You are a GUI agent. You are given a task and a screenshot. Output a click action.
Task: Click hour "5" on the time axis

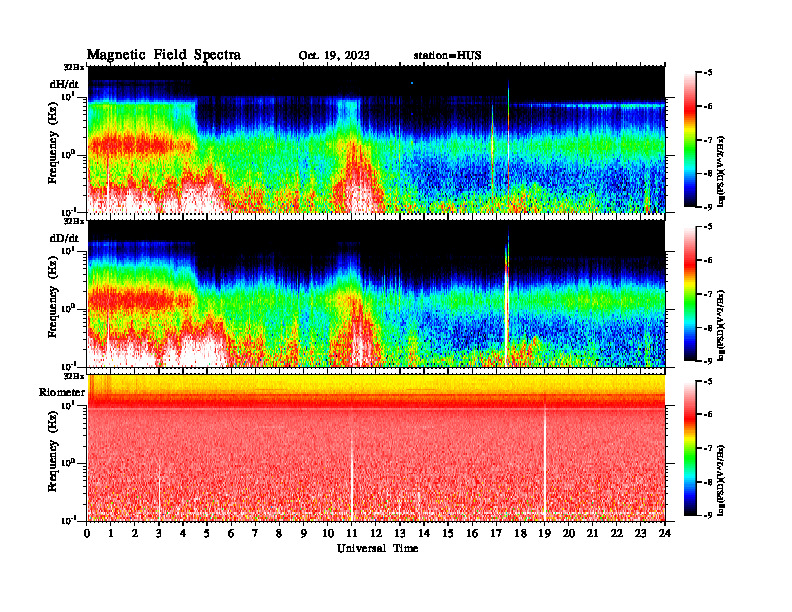coord(207,533)
